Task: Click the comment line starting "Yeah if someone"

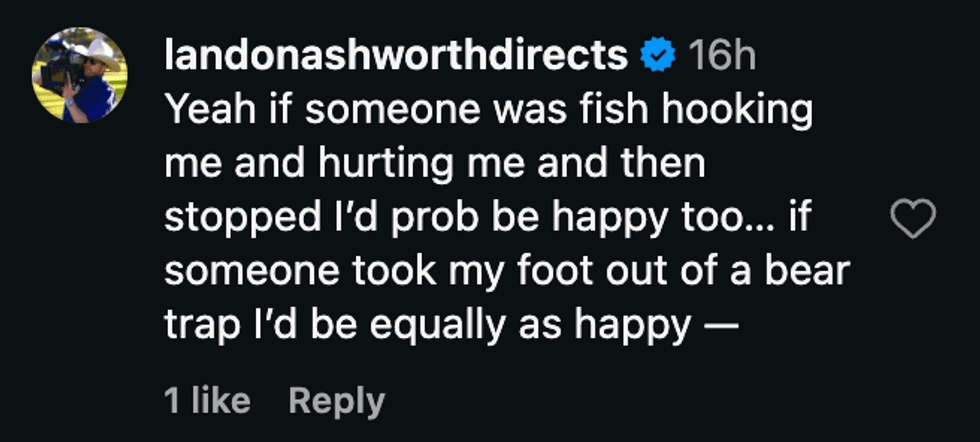Action: (x=488, y=111)
